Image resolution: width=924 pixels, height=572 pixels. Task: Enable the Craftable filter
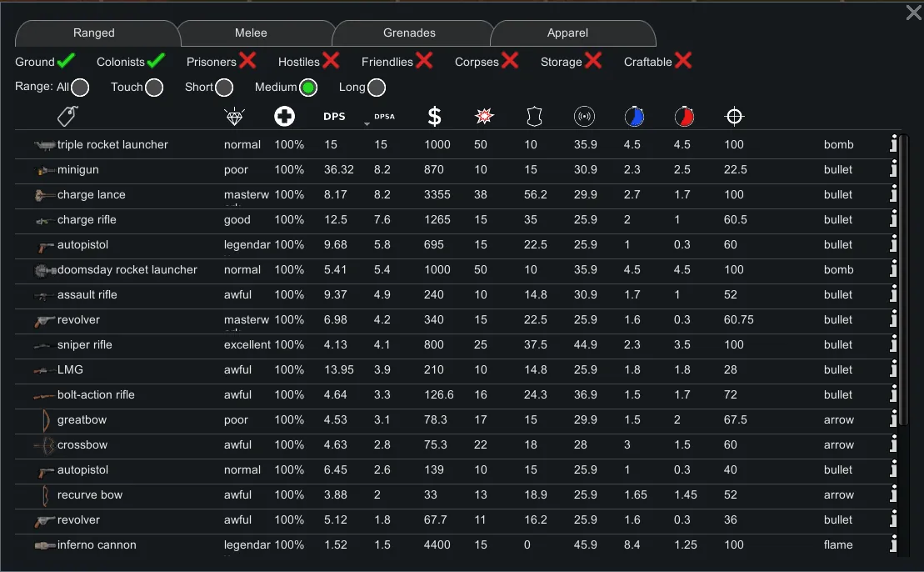click(x=683, y=61)
